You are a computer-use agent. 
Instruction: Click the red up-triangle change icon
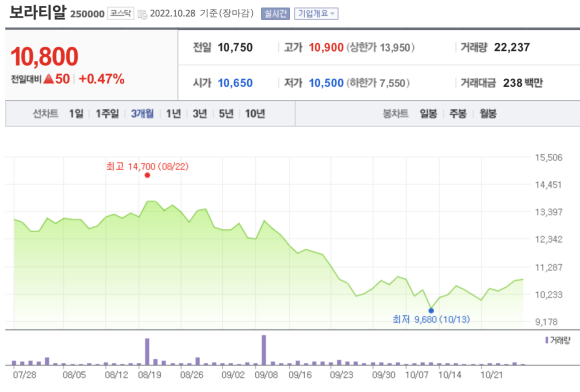click(x=49, y=79)
